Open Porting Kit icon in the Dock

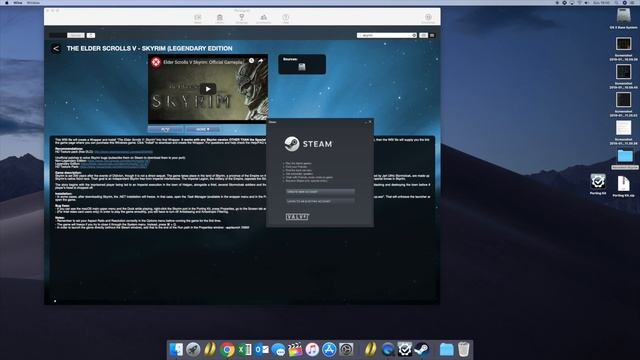pyautogui.click(x=404, y=349)
